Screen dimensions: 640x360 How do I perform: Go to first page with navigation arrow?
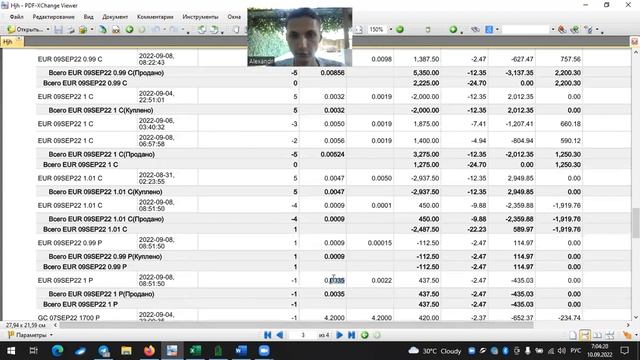click(x=267, y=335)
